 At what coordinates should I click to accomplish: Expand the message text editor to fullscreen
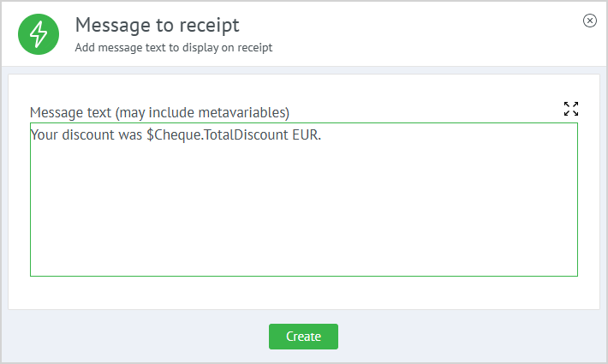(x=571, y=109)
